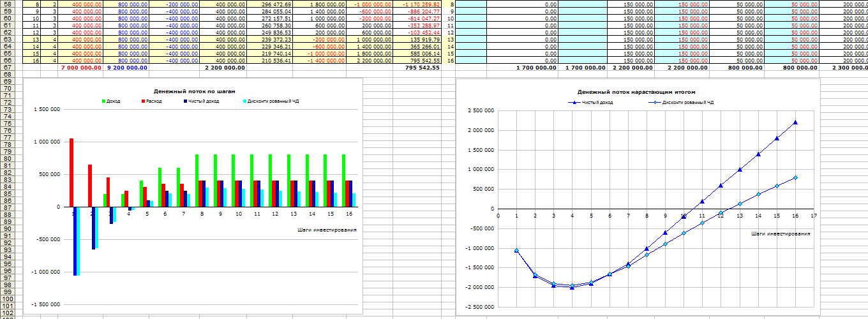The width and height of the screenshot is (868, 319).
Task: Click red cell -886 204.77
Action: [417, 11]
